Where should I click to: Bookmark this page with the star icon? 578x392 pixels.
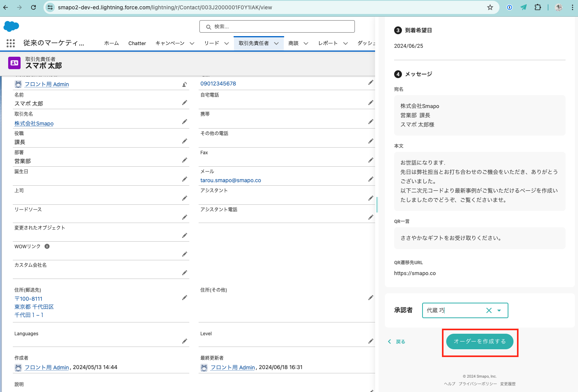pyautogui.click(x=490, y=7)
